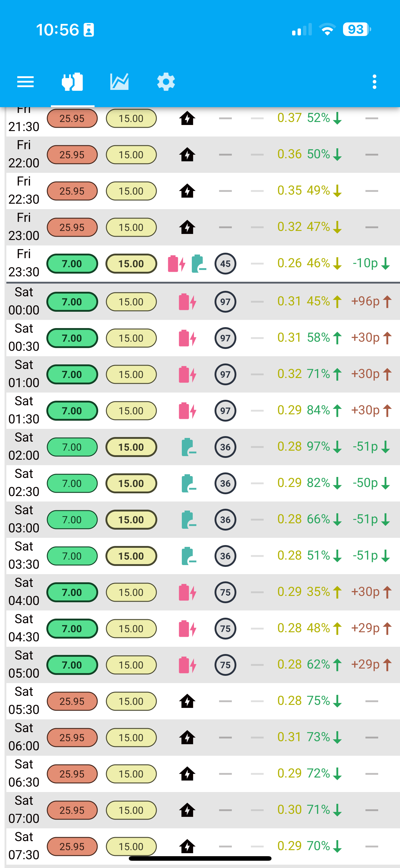Select the 97 limit circle for Sat 01:00

pos(225,374)
